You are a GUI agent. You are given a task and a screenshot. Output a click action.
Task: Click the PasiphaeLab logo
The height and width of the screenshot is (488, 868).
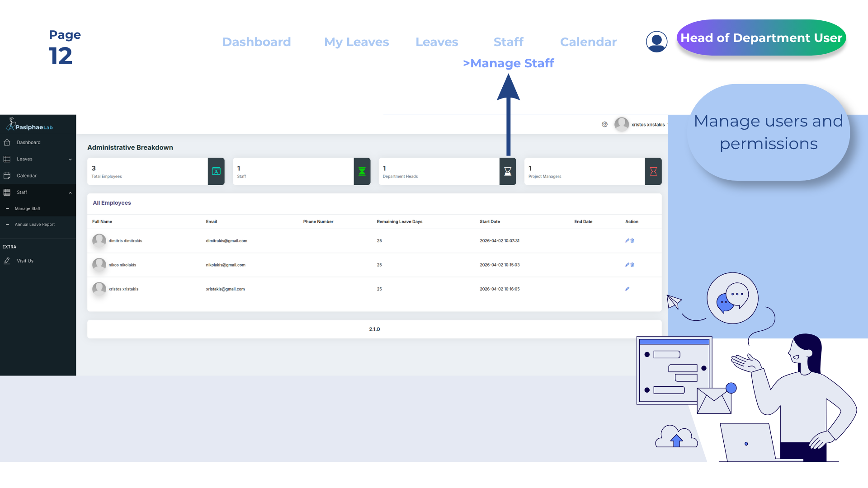click(x=30, y=125)
